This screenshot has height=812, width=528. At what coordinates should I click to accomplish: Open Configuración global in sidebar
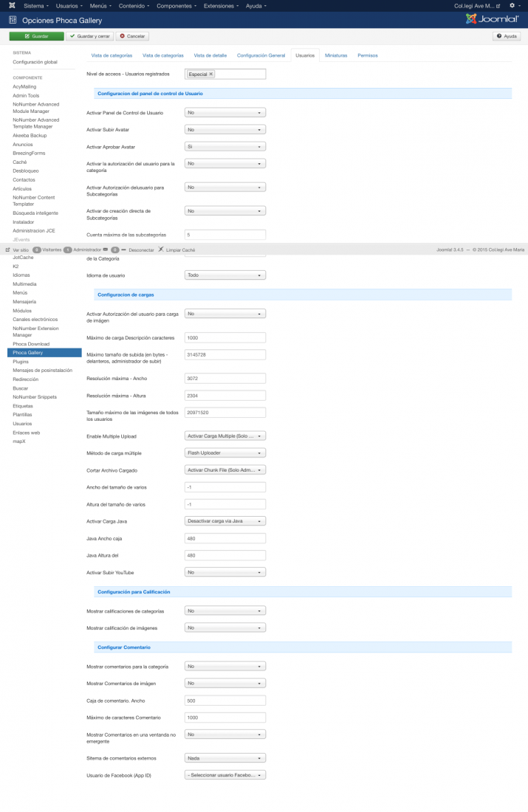coord(35,62)
